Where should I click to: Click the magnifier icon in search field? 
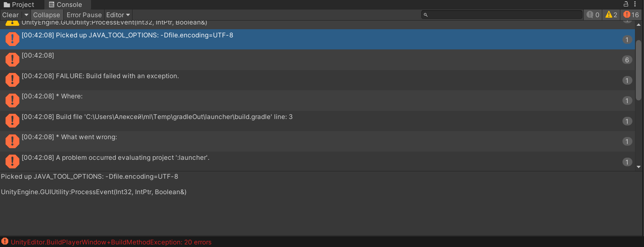point(425,15)
